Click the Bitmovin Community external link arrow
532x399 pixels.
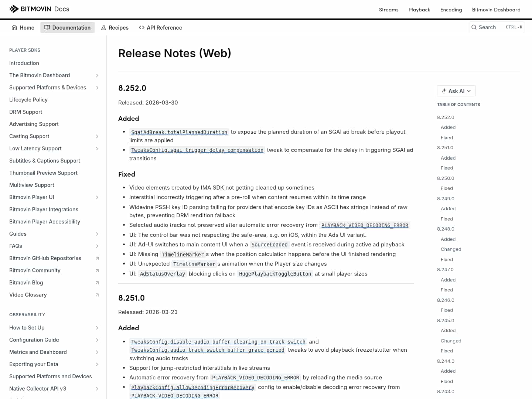(x=97, y=270)
